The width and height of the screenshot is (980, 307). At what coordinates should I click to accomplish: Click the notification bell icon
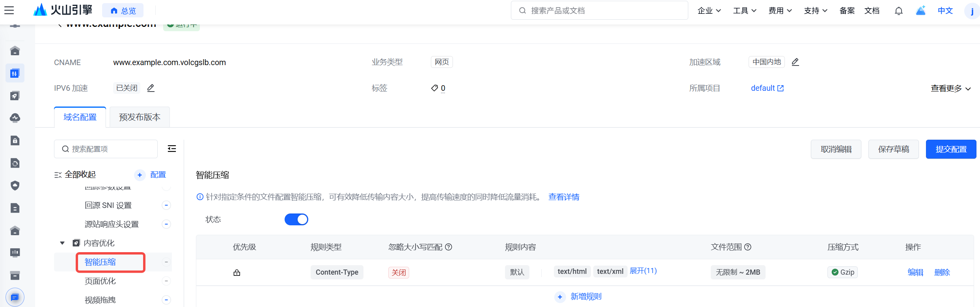(898, 11)
